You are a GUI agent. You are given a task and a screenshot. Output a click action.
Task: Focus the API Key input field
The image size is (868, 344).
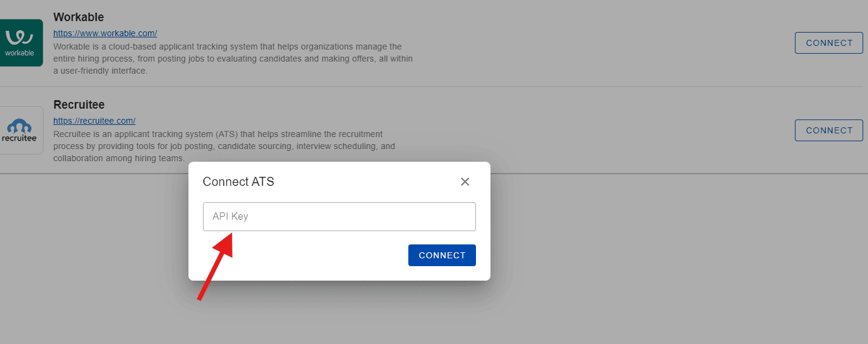(339, 217)
